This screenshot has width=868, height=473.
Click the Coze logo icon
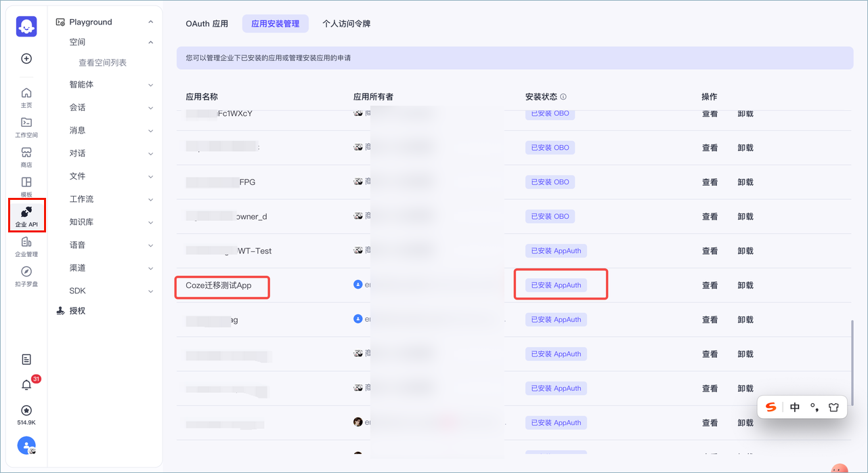(x=26, y=26)
